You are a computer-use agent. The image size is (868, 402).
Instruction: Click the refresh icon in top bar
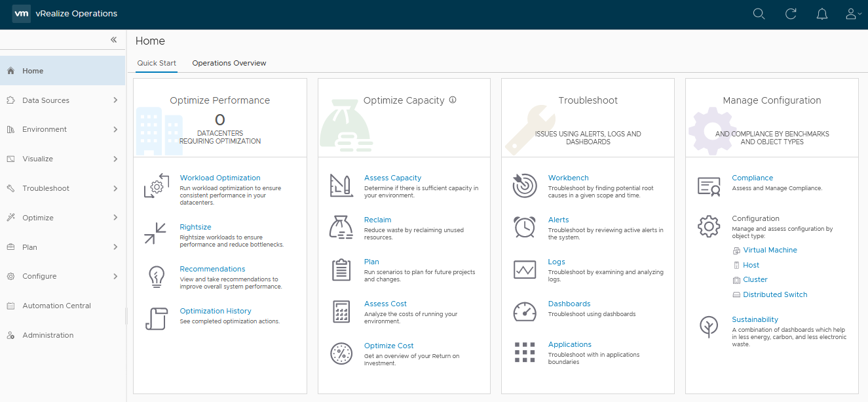point(791,13)
